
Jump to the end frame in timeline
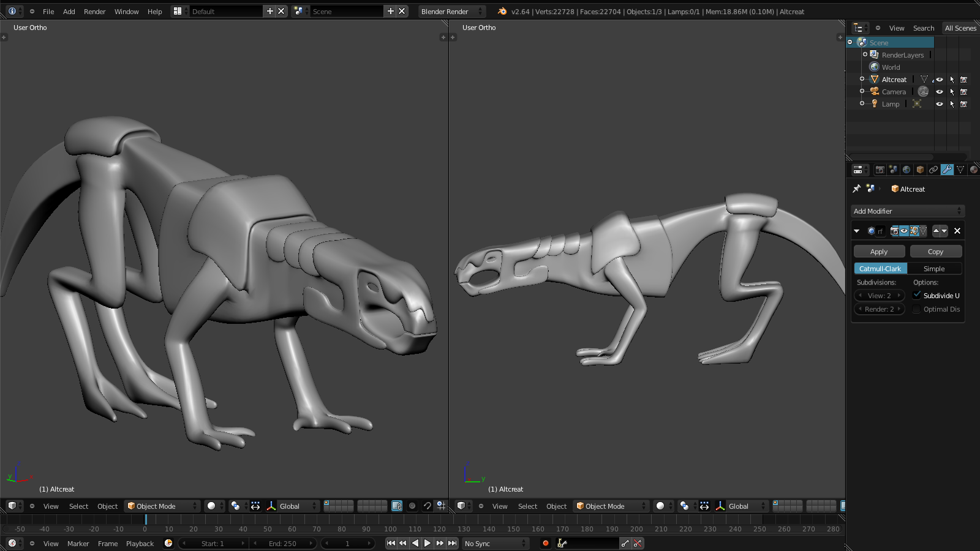coord(452,543)
